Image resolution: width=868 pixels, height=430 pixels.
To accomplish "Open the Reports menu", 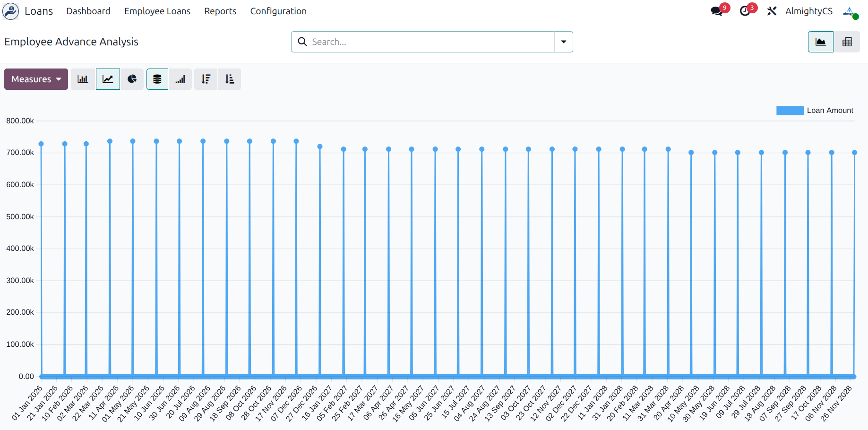I will click(220, 11).
